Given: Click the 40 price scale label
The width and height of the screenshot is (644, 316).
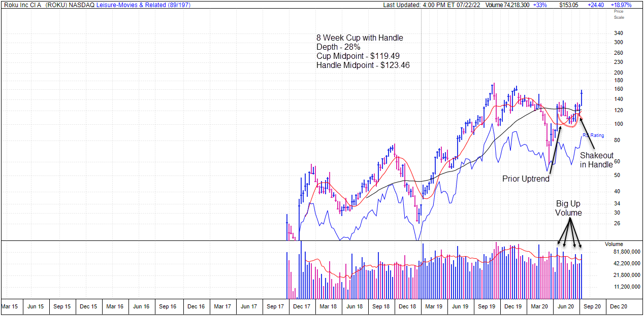Looking at the screenshot, I should click(617, 192).
